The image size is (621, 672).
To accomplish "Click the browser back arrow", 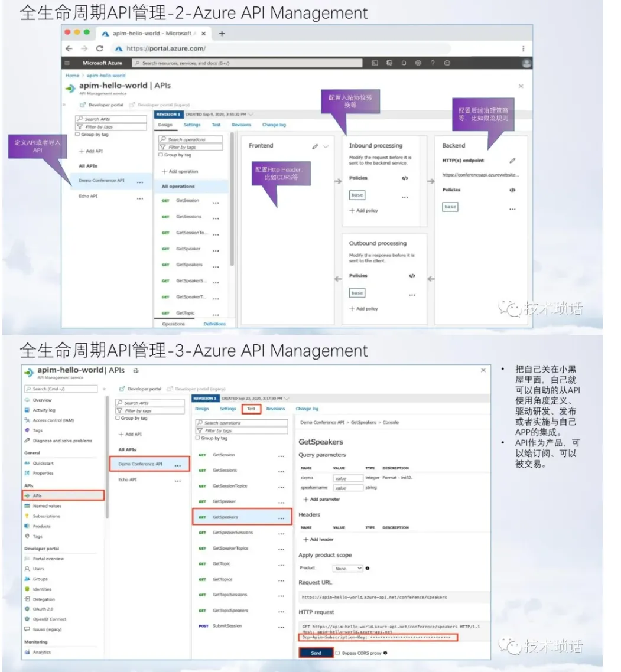I will coord(69,48).
